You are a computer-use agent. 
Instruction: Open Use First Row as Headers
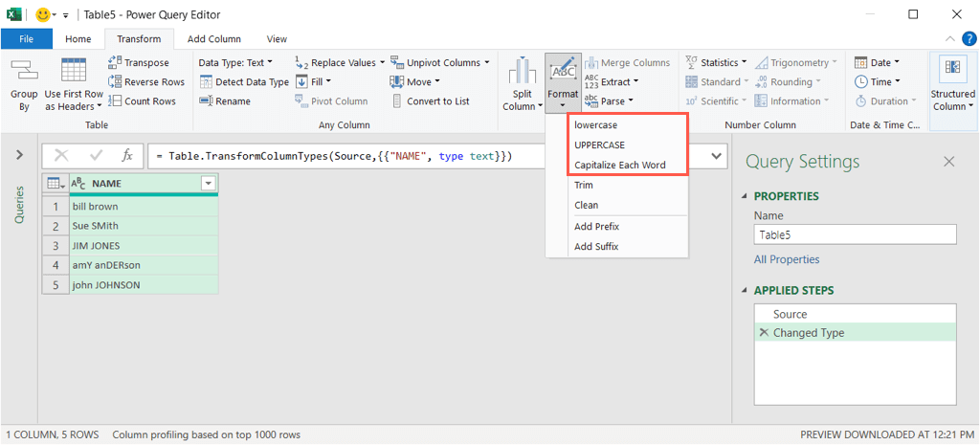click(x=74, y=84)
